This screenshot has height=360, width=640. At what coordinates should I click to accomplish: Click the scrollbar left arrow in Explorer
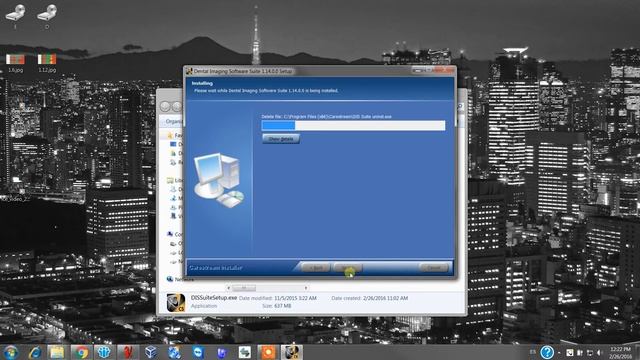click(x=228, y=288)
